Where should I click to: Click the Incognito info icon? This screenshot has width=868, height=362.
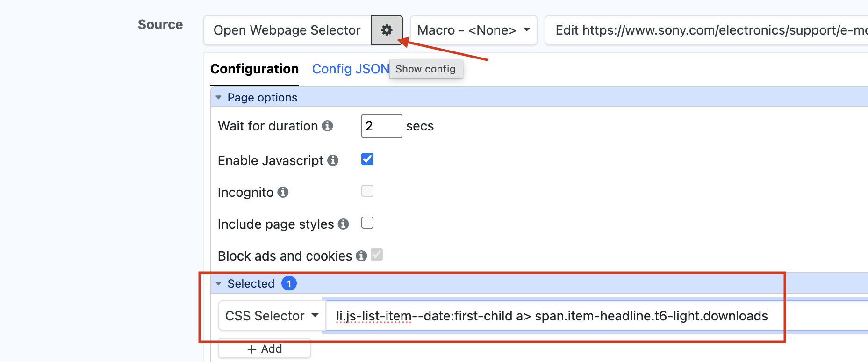[x=283, y=192]
